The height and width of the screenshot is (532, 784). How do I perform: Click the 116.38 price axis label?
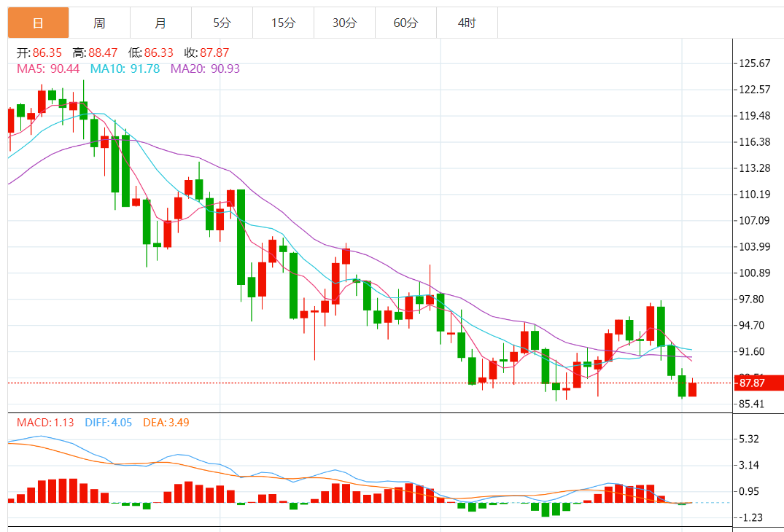coord(755,142)
